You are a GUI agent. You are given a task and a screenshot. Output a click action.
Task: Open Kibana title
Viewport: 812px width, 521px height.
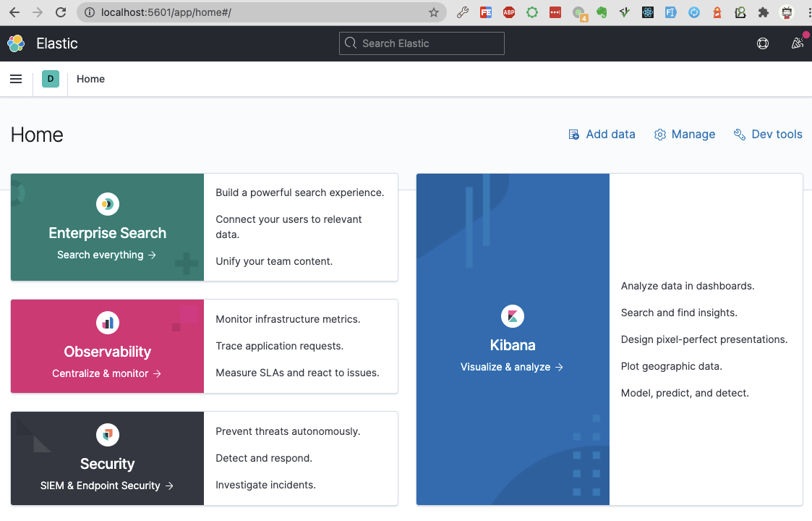[513, 345]
